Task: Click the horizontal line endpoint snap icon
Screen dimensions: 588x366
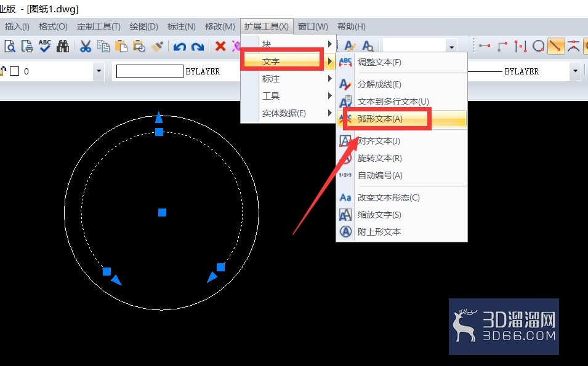Action: pyautogui.click(x=484, y=46)
